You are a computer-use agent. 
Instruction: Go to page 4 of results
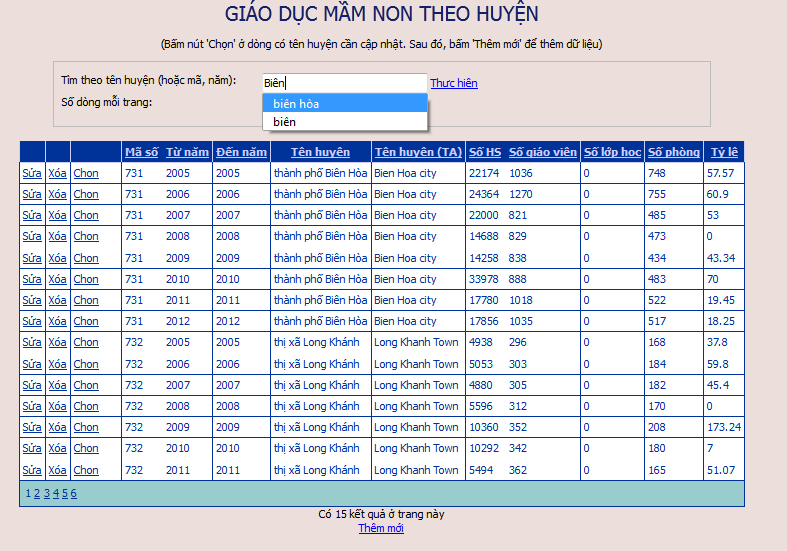(x=56, y=493)
